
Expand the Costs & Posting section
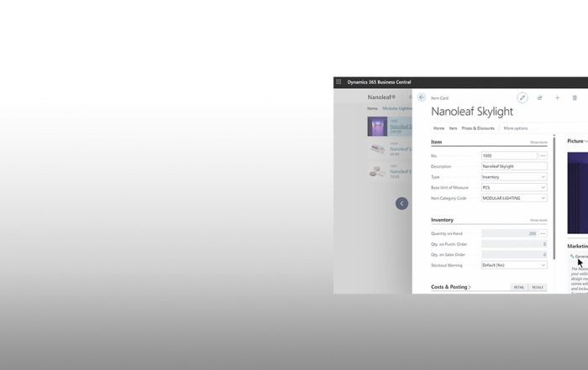point(451,287)
